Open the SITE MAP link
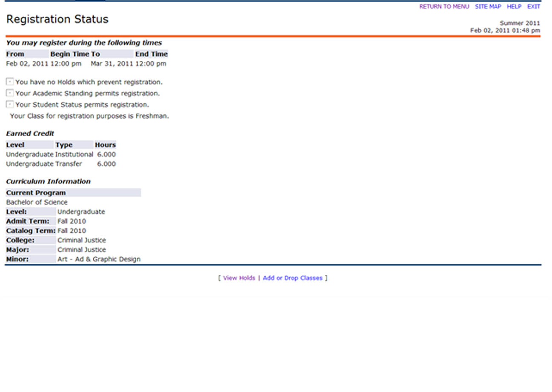 pos(488,7)
